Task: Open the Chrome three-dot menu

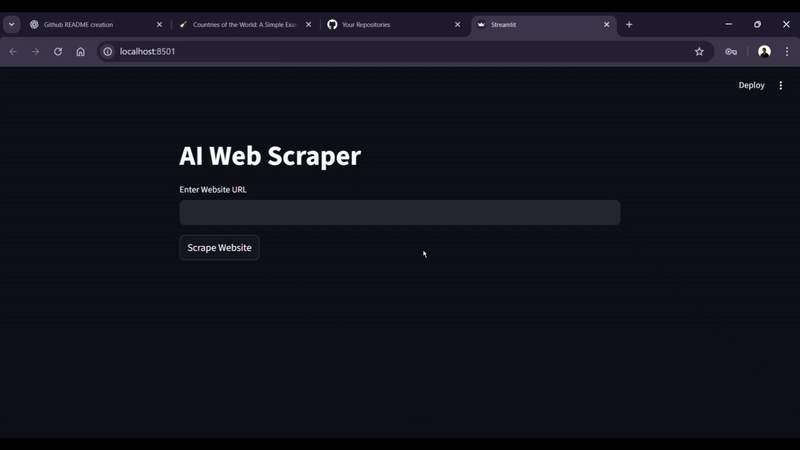Action: [787, 52]
